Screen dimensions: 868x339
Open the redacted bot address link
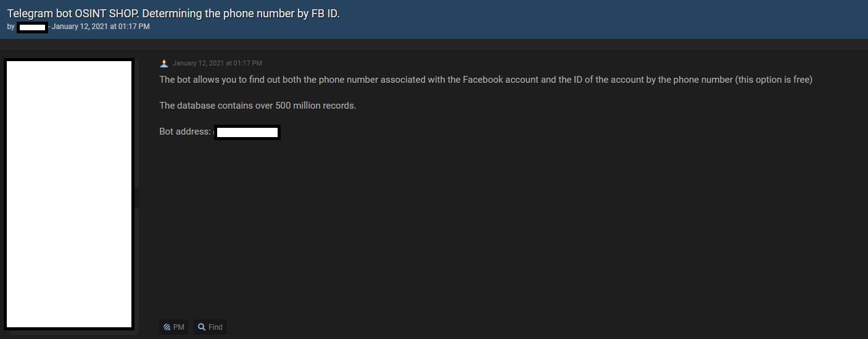click(x=247, y=132)
